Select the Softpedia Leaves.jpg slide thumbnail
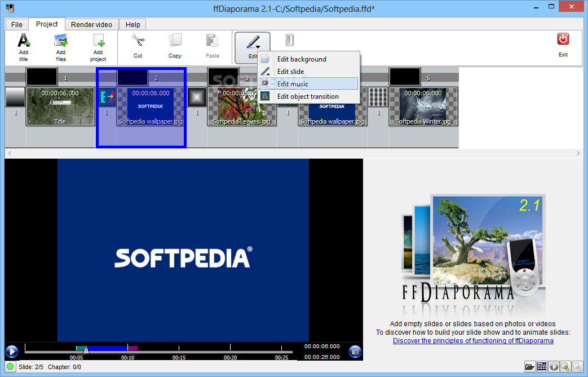Viewport: 588px width, 377px height. coord(242,106)
